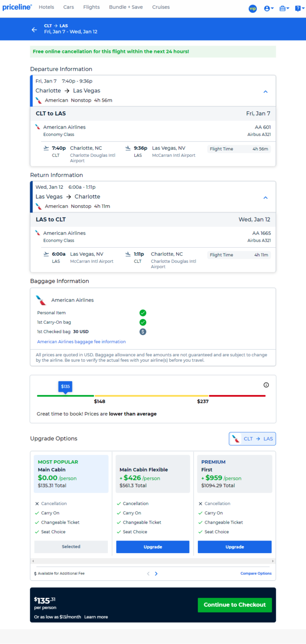Click Continue to Checkout

point(235,605)
